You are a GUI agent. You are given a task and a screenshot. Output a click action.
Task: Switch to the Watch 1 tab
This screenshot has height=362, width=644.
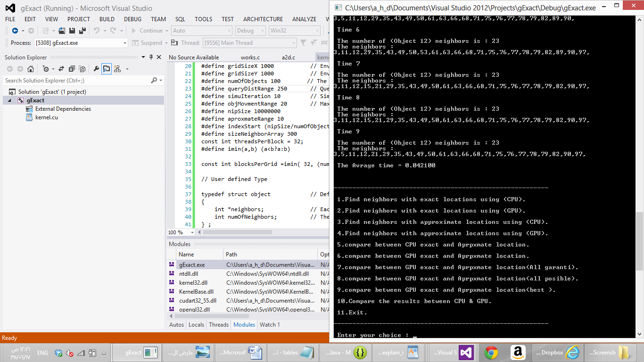pos(270,325)
